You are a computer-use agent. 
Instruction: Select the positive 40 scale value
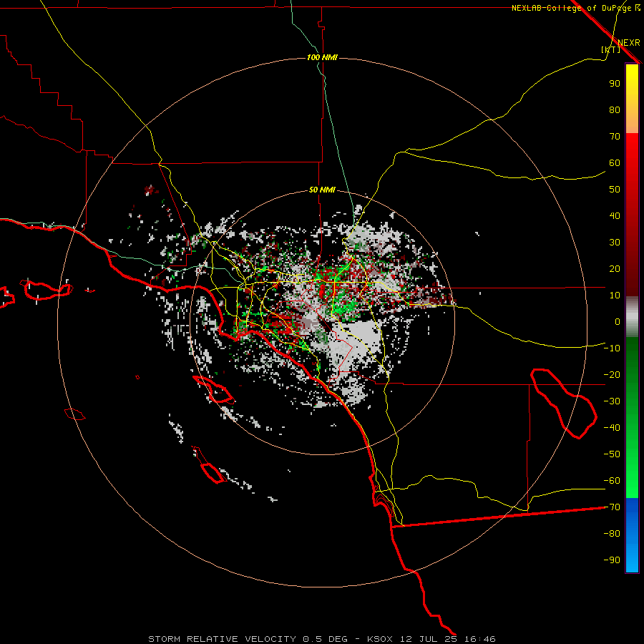point(615,215)
